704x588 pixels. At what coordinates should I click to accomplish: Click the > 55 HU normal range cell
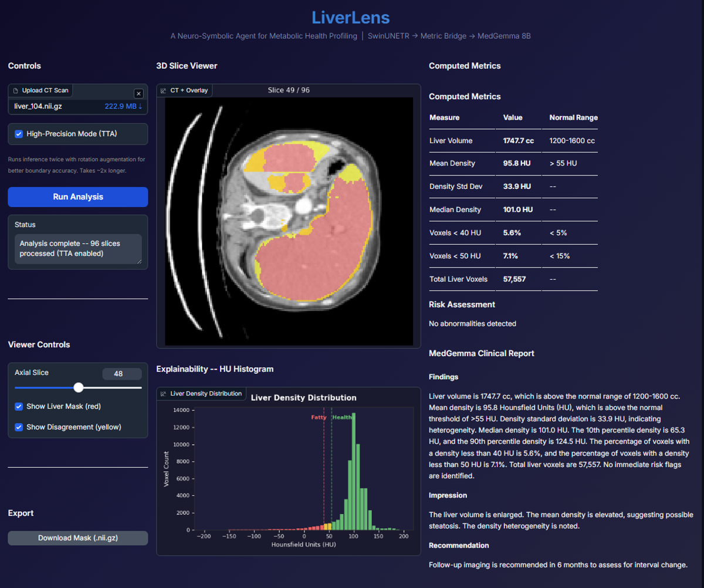(563, 163)
